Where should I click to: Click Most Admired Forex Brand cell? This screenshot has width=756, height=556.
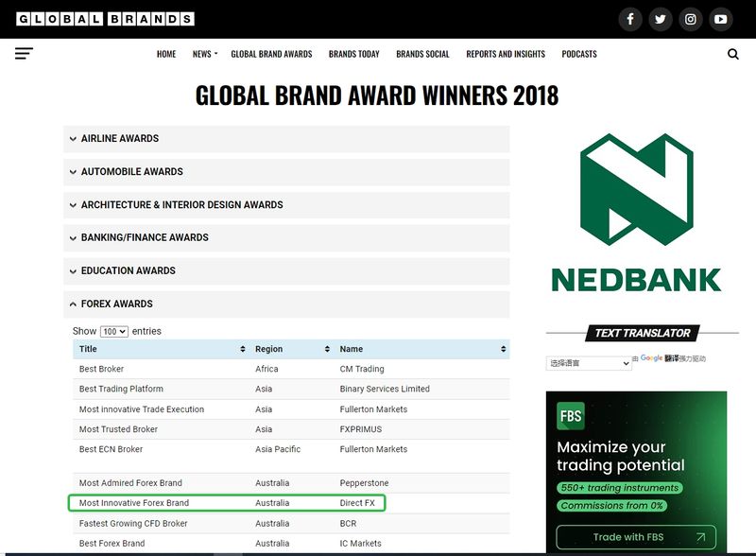[130, 483]
